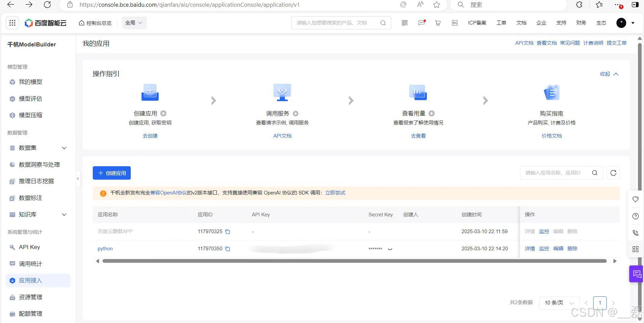Open the shopping cart icon
Image resolution: width=644 pixels, height=323 pixels.
coord(438,23)
